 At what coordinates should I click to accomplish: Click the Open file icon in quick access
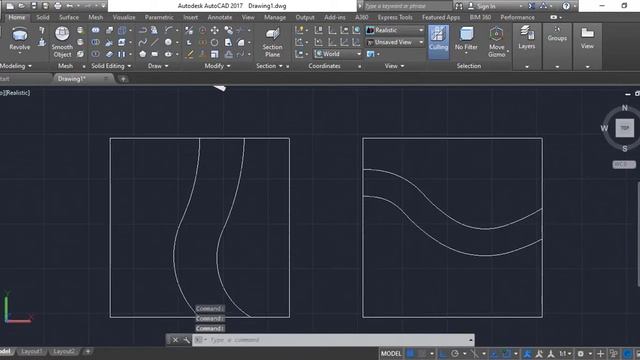tap(22, 6)
